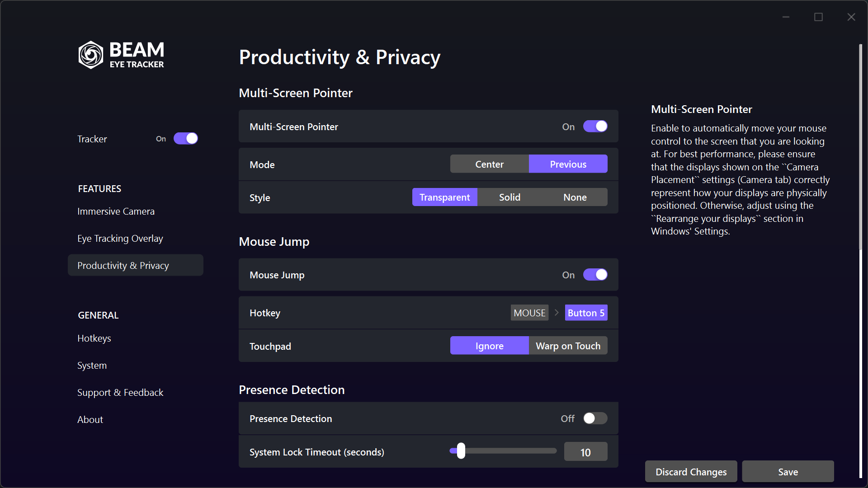Click the vertical scrollbar on the right
The height and width of the screenshot is (488, 868).
[860, 147]
